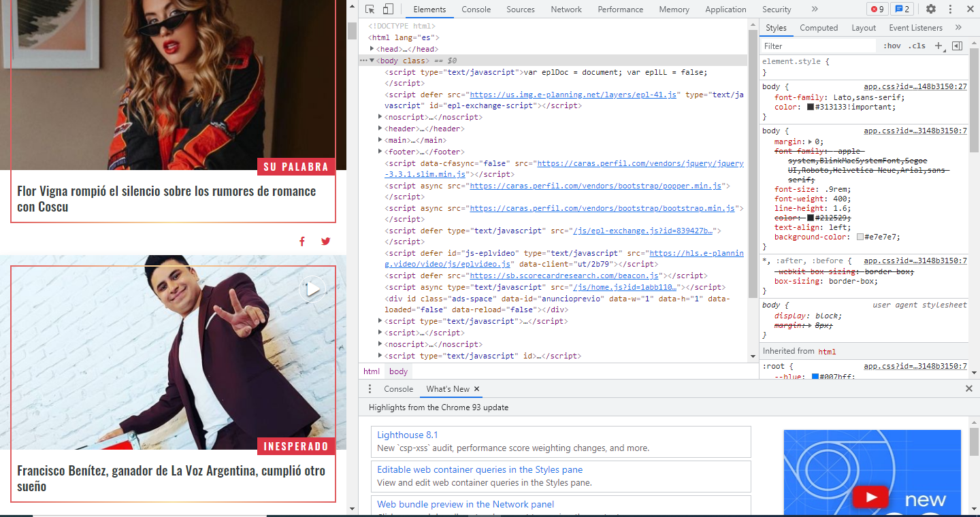The height and width of the screenshot is (517, 980).
Task: Expand the footer element node
Action: coord(380,152)
